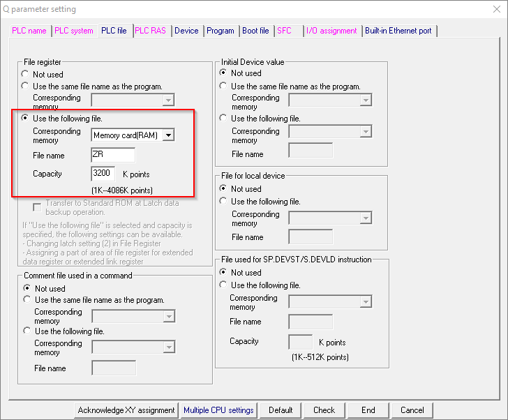Switch to the PLC name tab

coord(29,31)
